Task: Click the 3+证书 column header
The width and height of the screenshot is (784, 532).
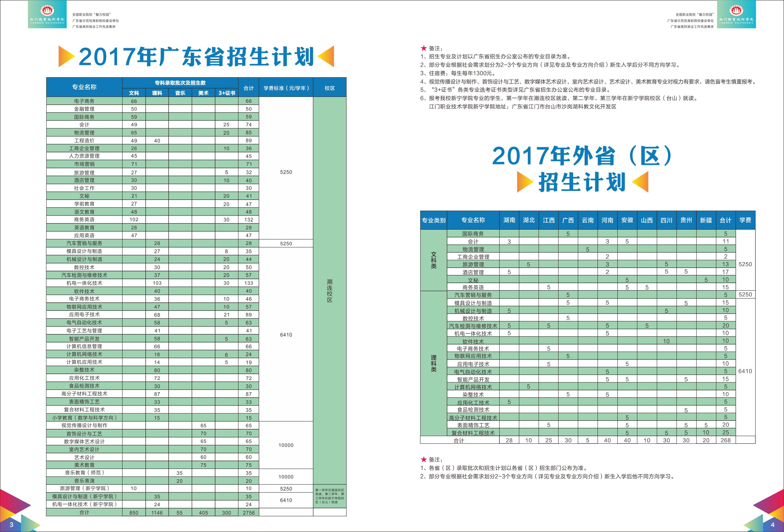Action: click(226, 93)
